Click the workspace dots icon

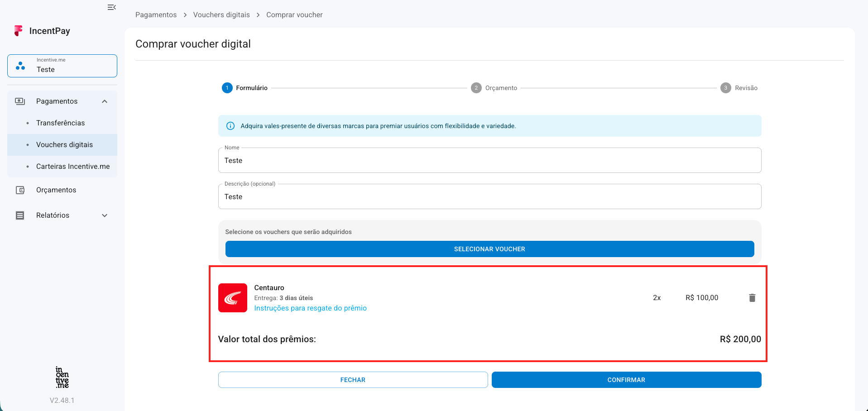pos(20,66)
